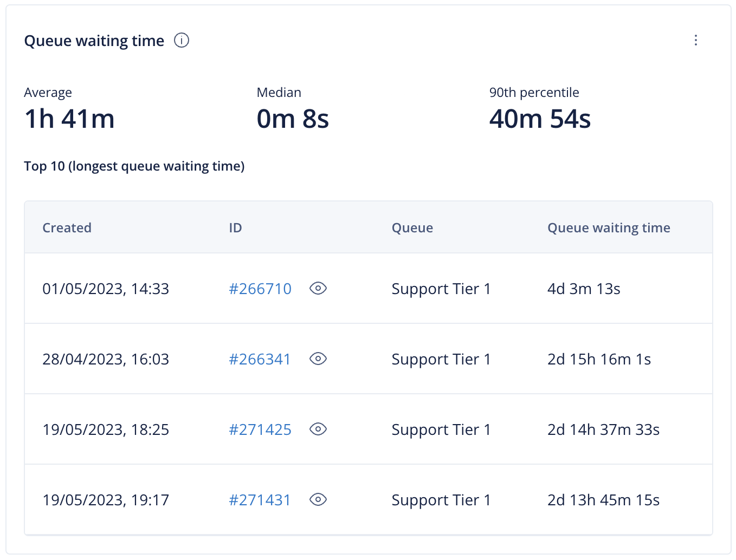Click the Queue column header

[x=412, y=228]
